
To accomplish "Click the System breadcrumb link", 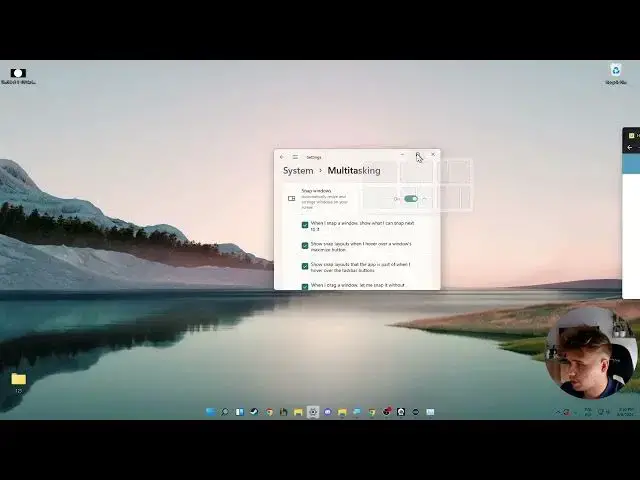I will (298, 171).
